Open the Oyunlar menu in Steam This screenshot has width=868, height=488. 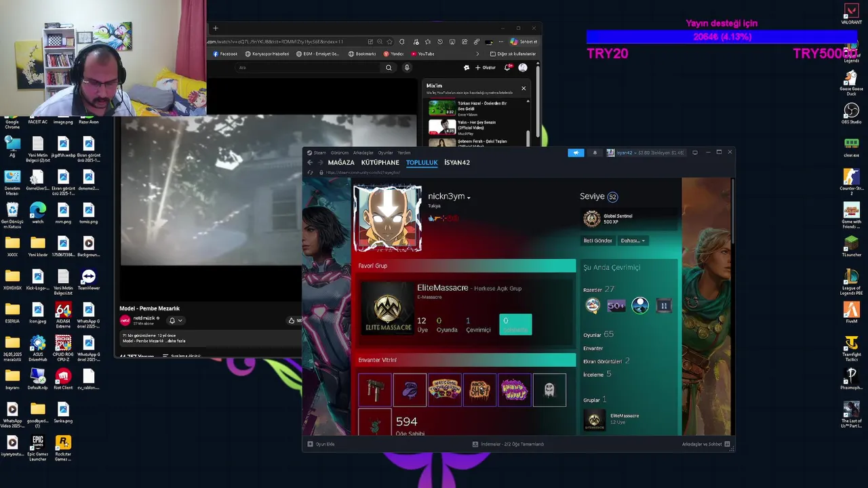[x=385, y=152]
